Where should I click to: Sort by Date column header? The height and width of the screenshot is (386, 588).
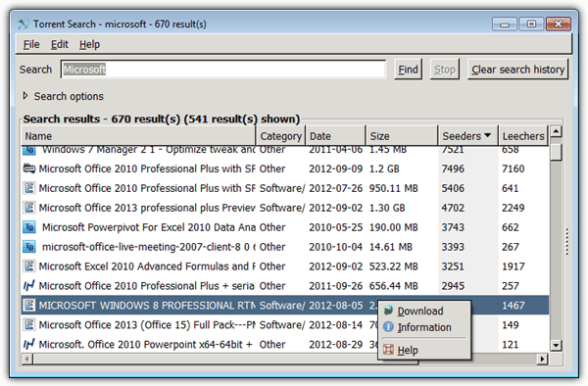tap(335, 136)
